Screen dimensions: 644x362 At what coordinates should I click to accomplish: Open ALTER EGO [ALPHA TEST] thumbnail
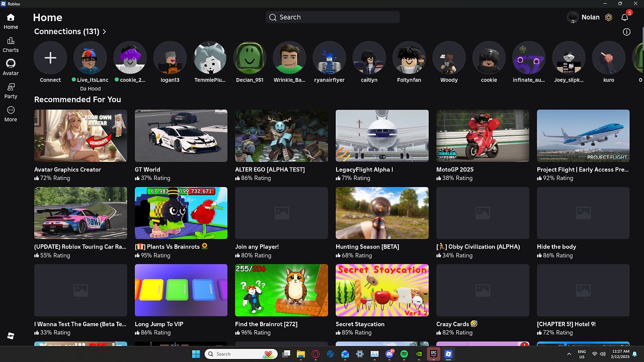[x=282, y=136]
